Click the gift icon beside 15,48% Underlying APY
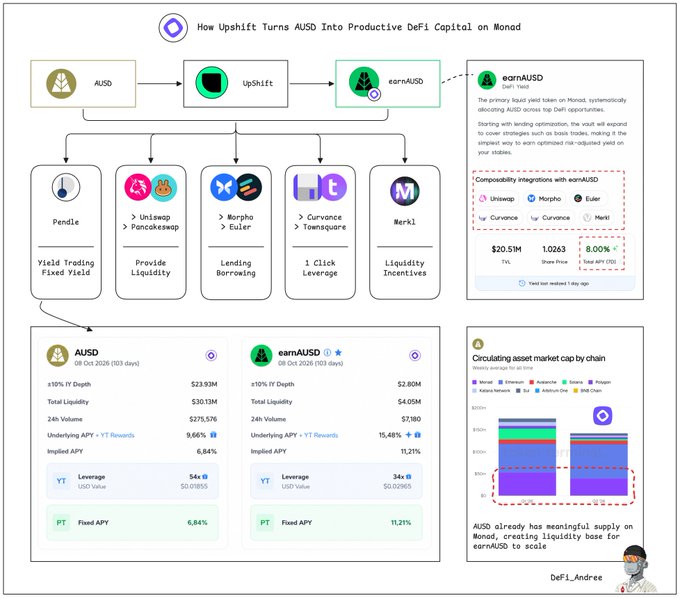Screen dimensions: 680x598 (417, 435)
